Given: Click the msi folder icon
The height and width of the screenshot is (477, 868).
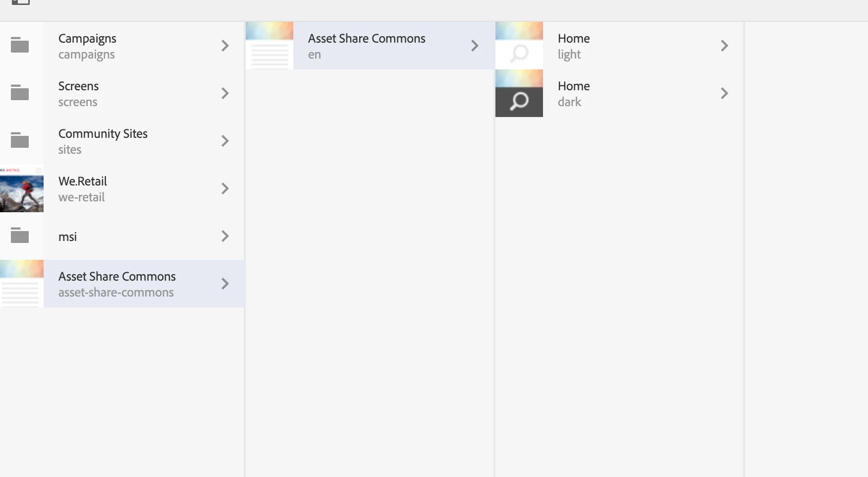Looking at the screenshot, I should 20,236.
